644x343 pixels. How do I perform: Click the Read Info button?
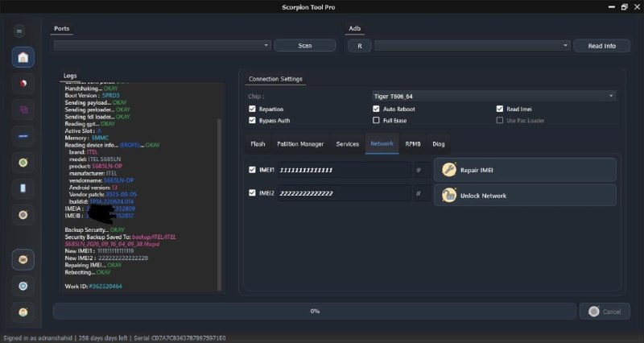coord(601,46)
